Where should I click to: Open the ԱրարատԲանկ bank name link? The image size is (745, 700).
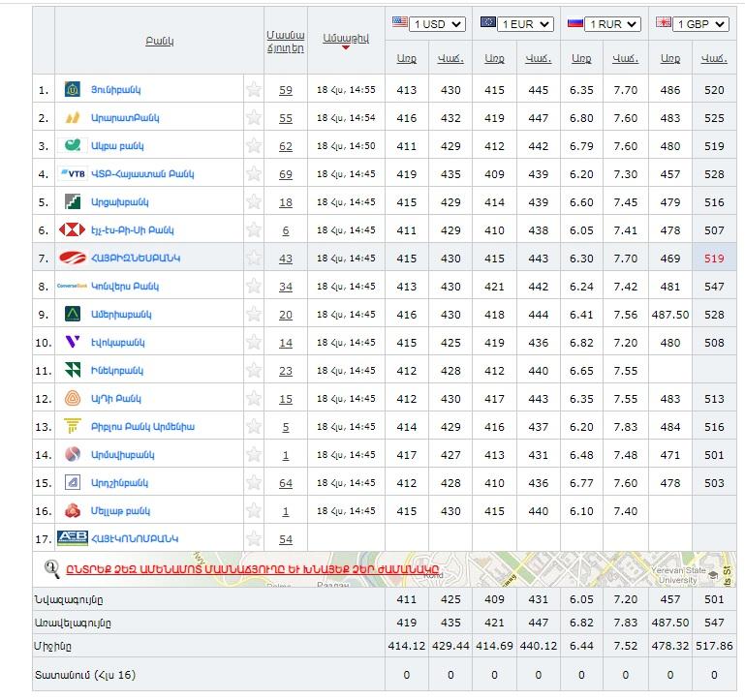125,118
